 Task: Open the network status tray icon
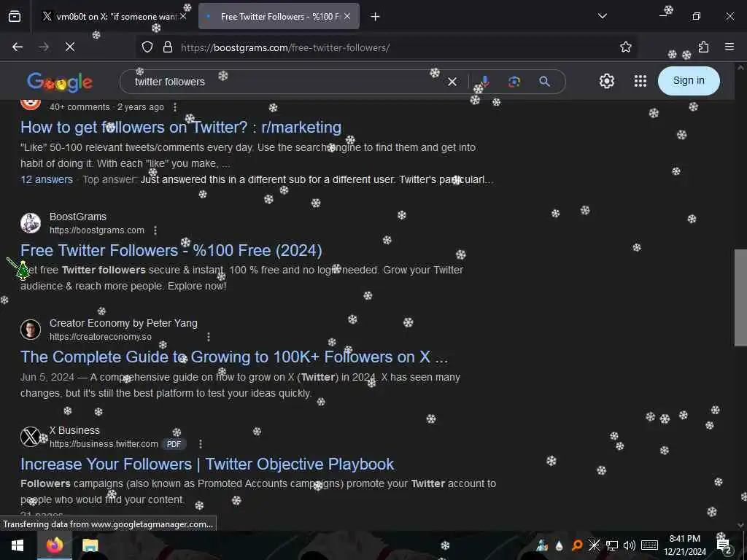pos(612,545)
